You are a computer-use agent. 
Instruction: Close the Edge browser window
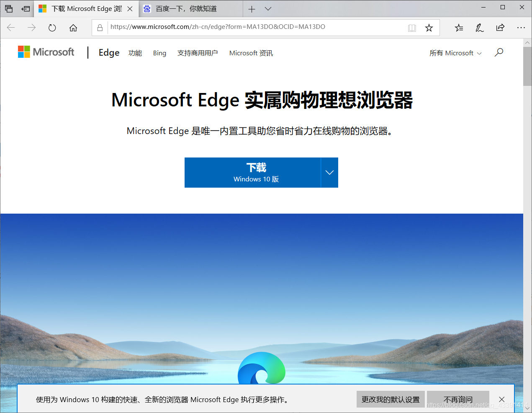(522, 7)
